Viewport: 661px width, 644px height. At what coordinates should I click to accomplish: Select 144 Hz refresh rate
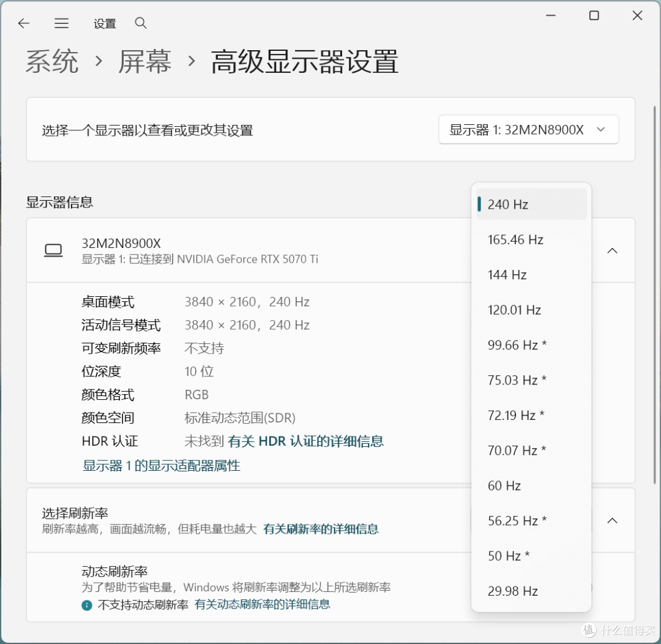531,274
